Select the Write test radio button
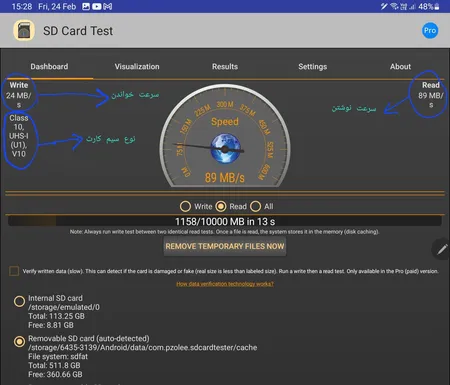Screen dimensions: 450x385 tap(185, 206)
